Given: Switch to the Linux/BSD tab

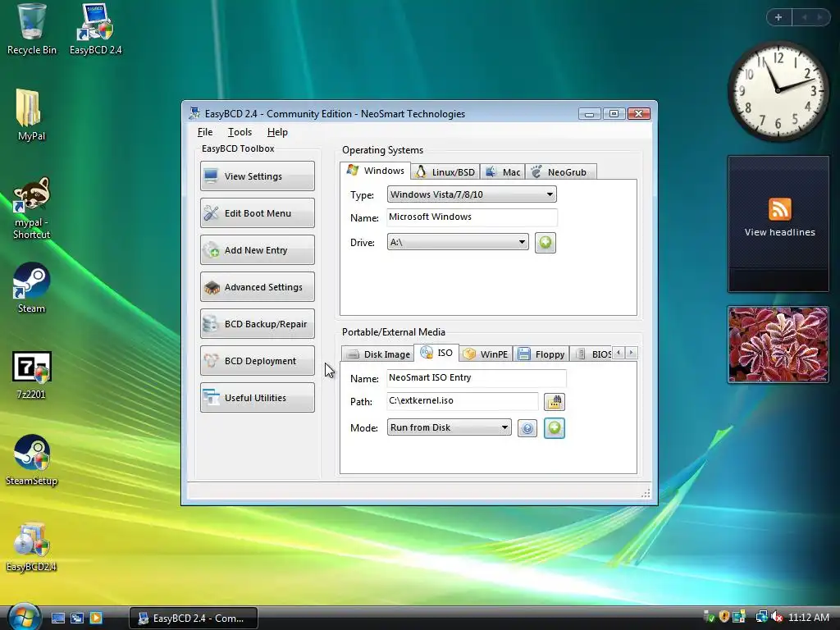Looking at the screenshot, I should point(445,172).
